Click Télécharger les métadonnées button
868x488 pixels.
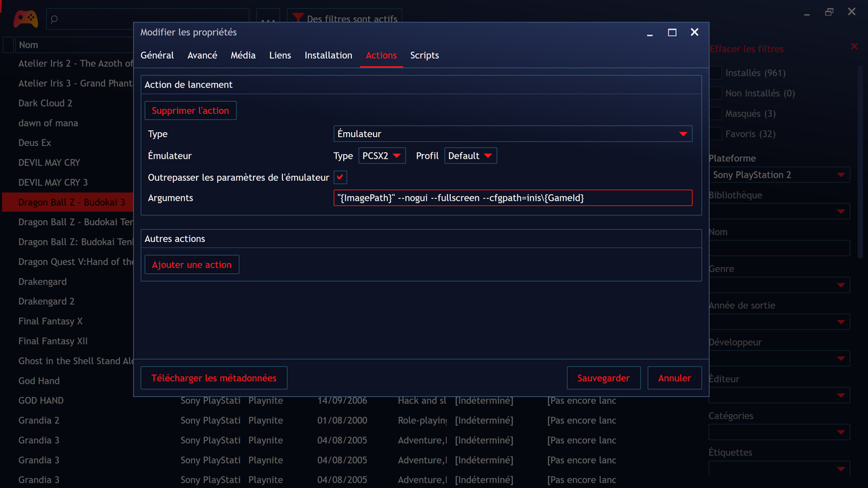coord(214,378)
